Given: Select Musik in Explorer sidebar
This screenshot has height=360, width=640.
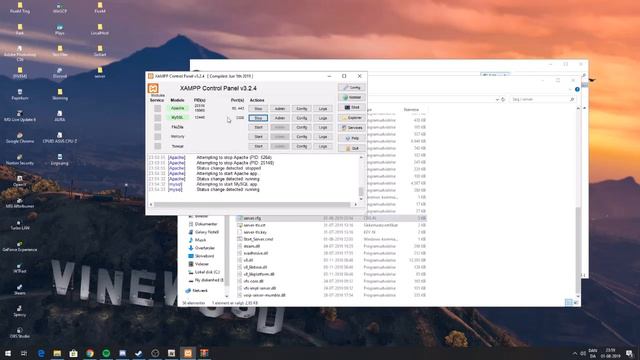Looking at the screenshot, I should (x=198, y=240).
